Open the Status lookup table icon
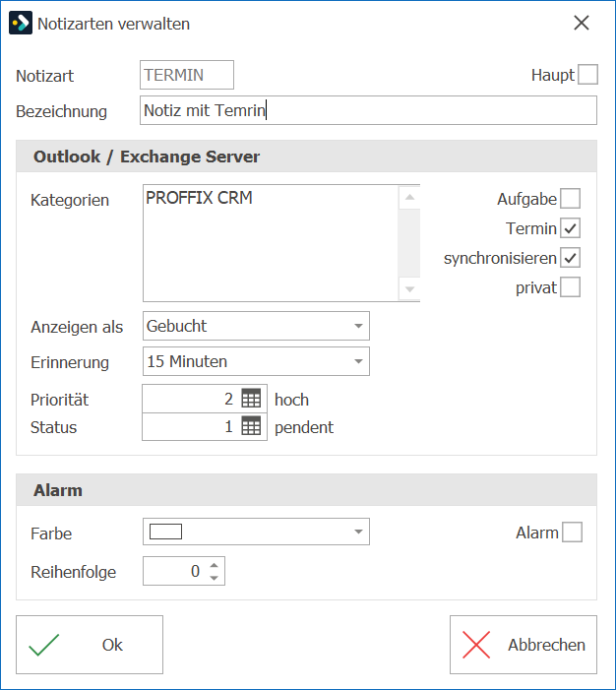616x690 pixels. click(251, 426)
